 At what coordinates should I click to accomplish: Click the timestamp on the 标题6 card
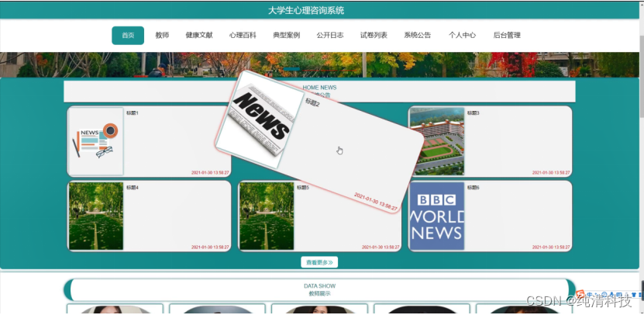(551, 247)
